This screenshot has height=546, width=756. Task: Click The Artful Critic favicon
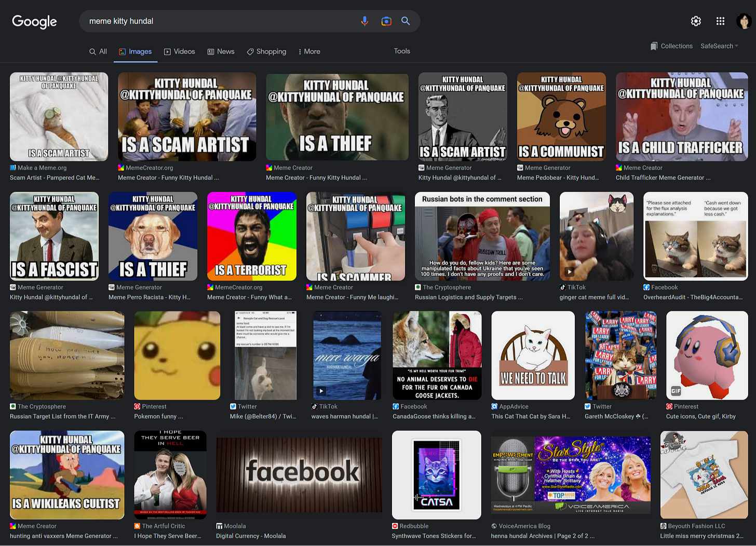point(137,526)
